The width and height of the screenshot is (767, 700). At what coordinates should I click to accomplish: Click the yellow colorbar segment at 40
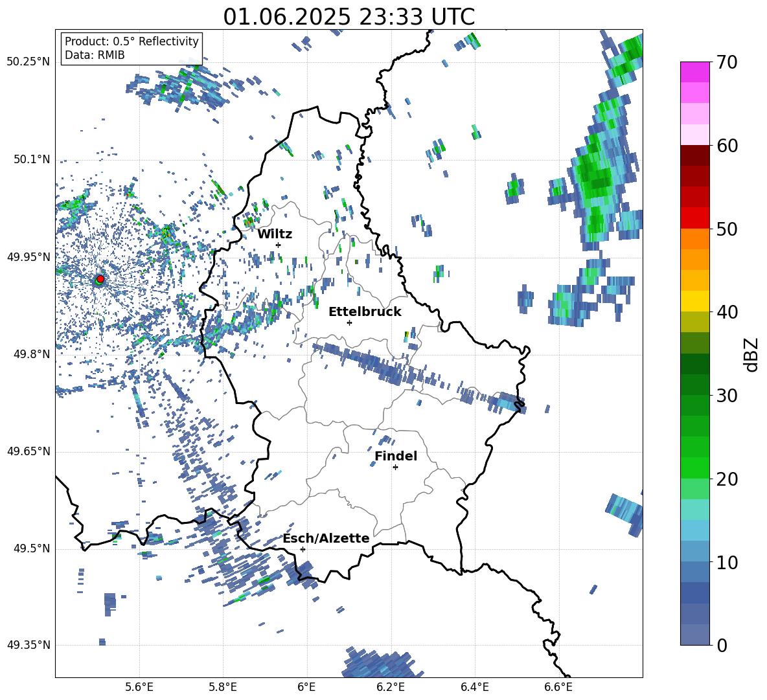tap(694, 302)
